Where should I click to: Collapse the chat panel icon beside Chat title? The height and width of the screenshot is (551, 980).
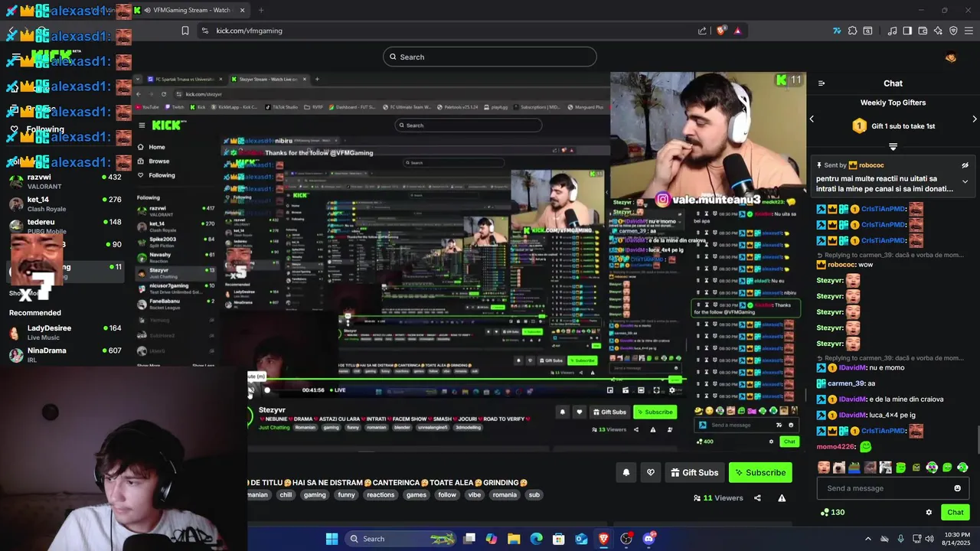(x=822, y=83)
